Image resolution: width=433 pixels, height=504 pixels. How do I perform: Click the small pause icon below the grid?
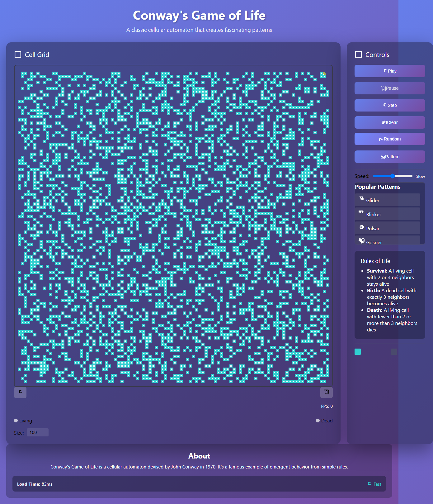[327, 392]
